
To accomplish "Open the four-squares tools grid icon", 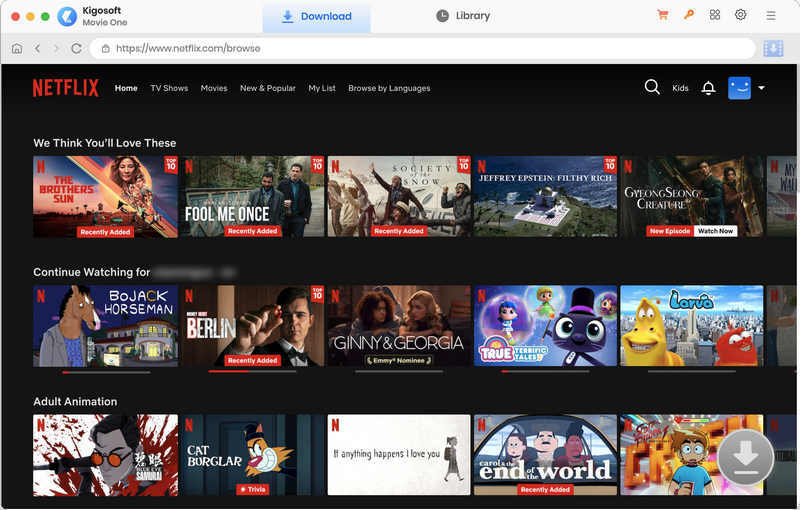I will (x=715, y=15).
